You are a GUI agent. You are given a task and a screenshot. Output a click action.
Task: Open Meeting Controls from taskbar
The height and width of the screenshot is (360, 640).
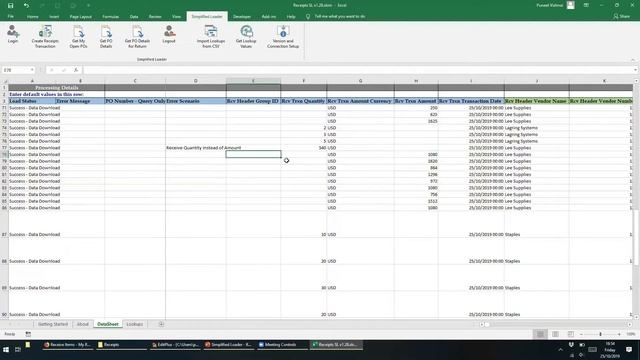282,345
